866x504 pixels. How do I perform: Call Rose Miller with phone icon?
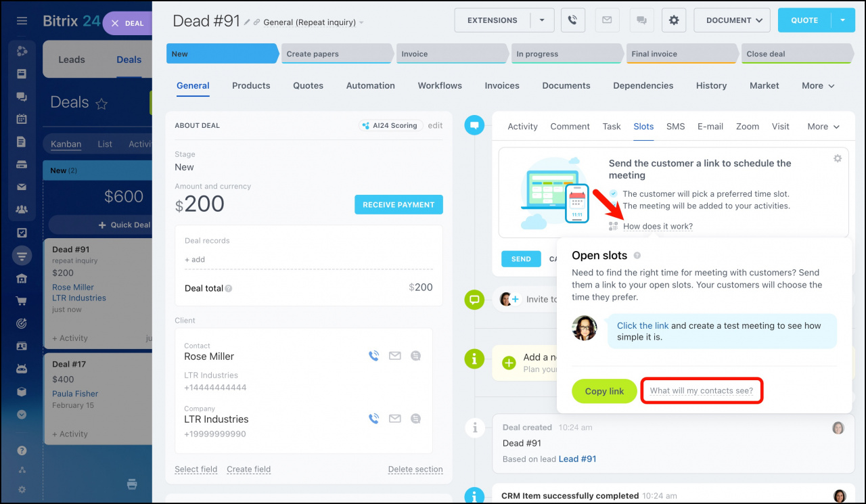pos(373,355)
